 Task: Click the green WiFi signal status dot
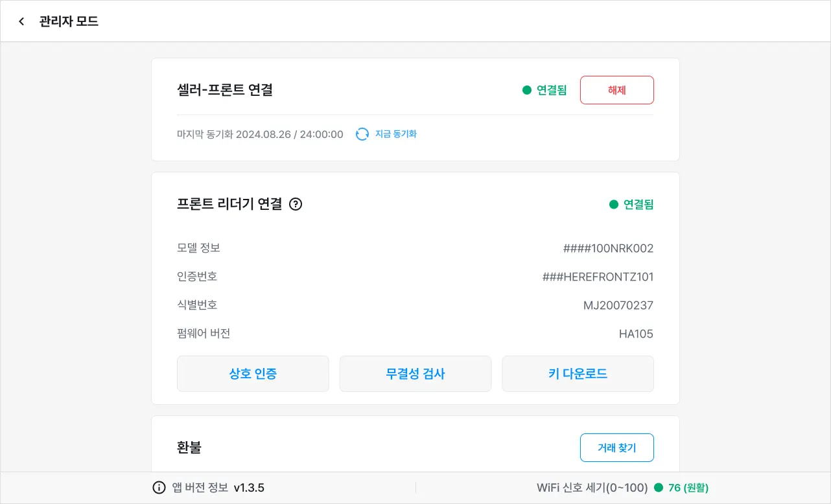tap(659, 488)
